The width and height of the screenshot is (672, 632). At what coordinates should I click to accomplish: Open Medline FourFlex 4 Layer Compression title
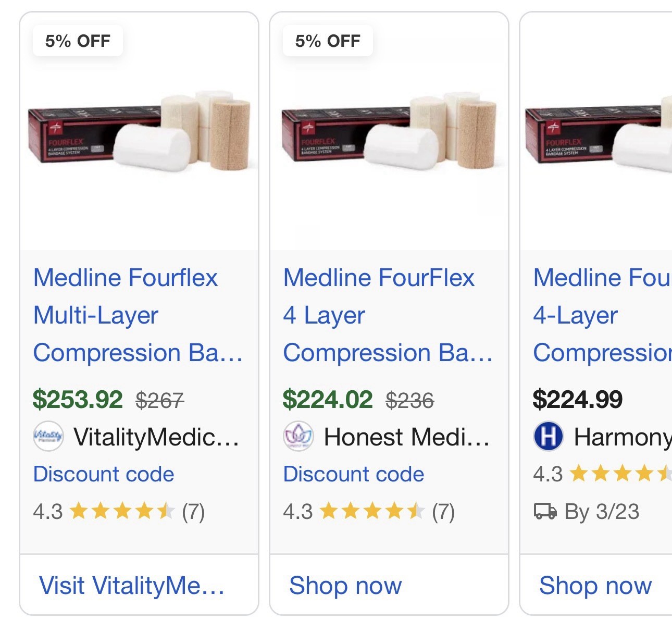388,315
